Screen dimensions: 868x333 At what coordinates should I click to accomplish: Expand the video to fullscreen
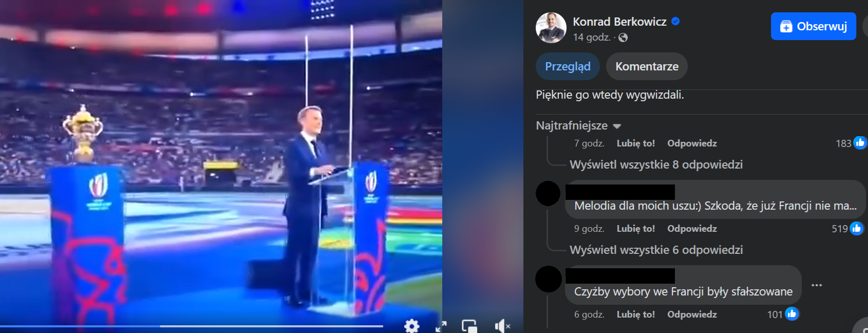point(441,326)
